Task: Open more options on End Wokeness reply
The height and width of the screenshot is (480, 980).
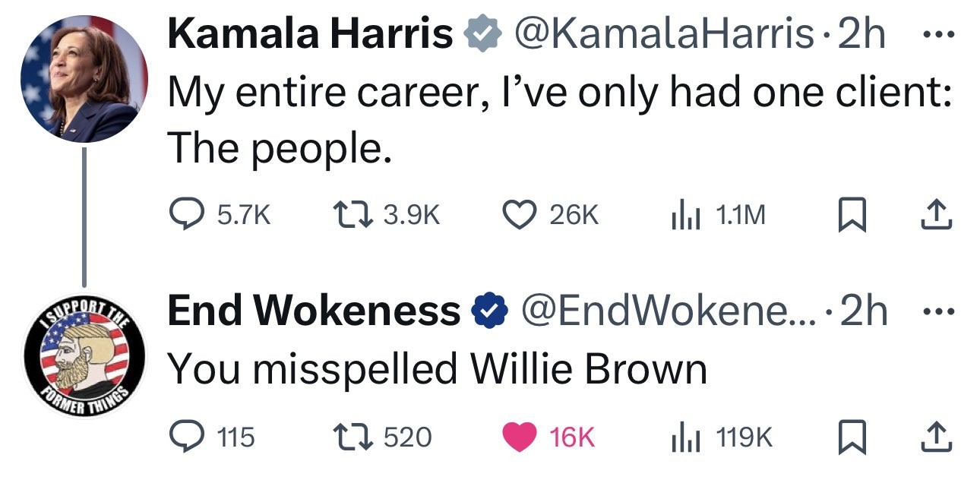Action: click(936, 312)
